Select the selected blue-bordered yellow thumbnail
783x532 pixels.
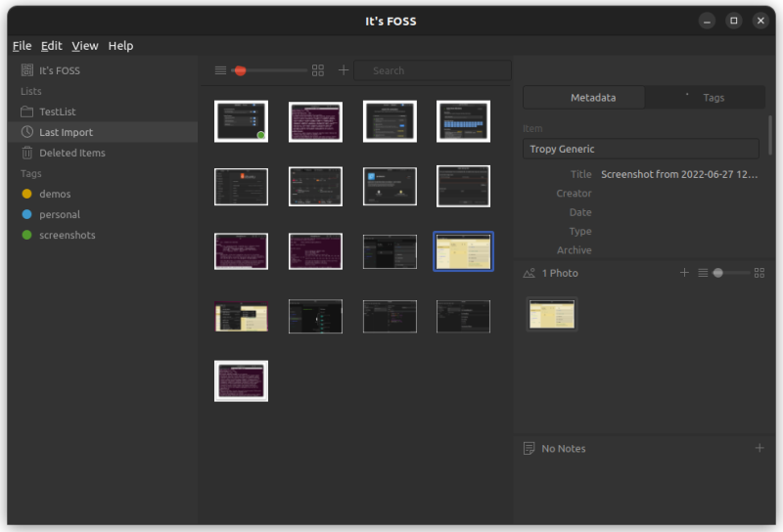click(463, 251)
